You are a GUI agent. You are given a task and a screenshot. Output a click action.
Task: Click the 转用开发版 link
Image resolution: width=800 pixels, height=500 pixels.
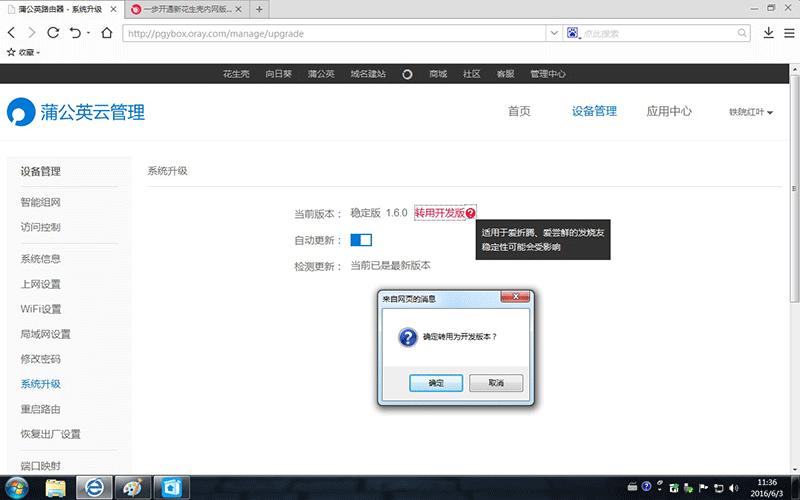click(x=439, y=213)
